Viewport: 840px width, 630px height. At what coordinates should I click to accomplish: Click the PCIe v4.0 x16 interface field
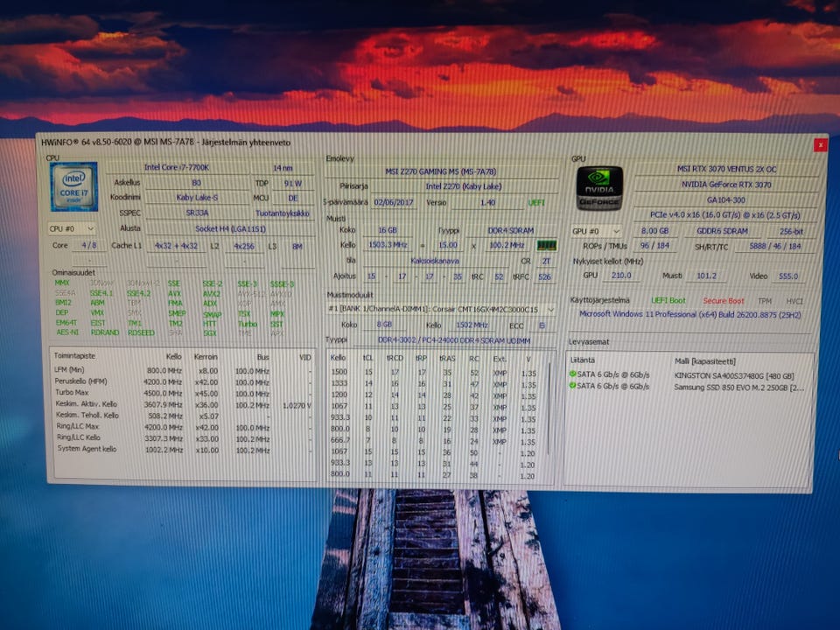(x=726, y=215)
